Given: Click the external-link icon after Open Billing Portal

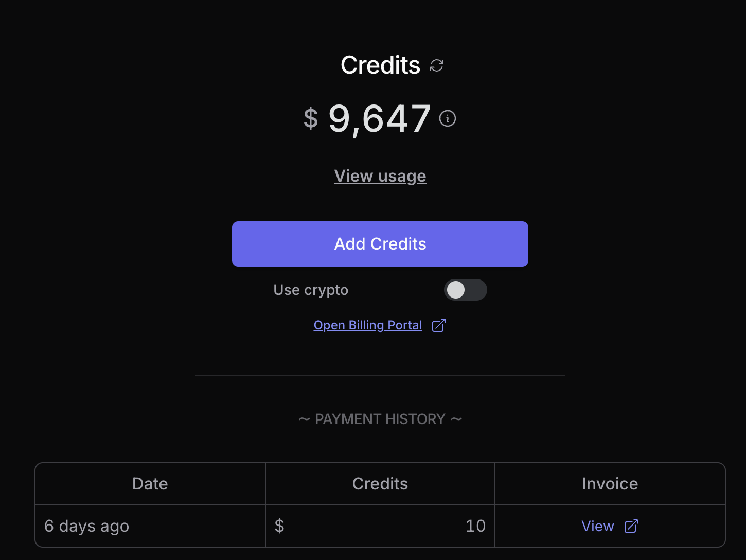Looking at the screenshot, I should click(439, 325).
